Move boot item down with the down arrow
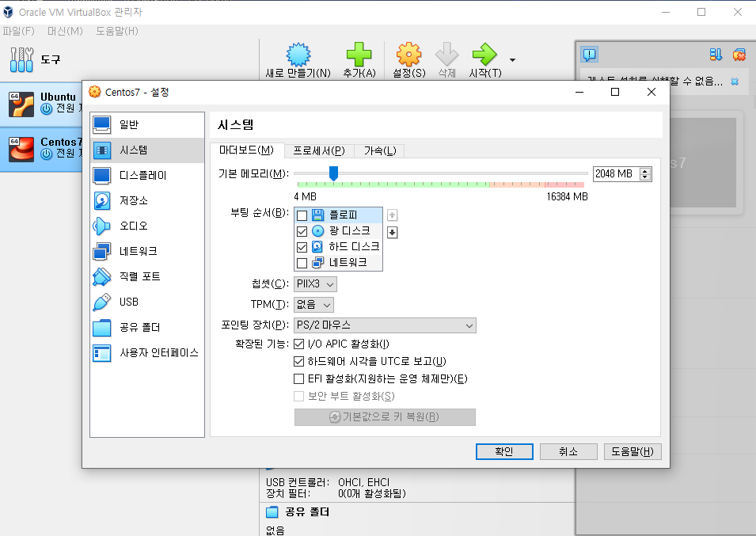Image resolution: width=756 pixels, height=536 pixels. (393, 233)
